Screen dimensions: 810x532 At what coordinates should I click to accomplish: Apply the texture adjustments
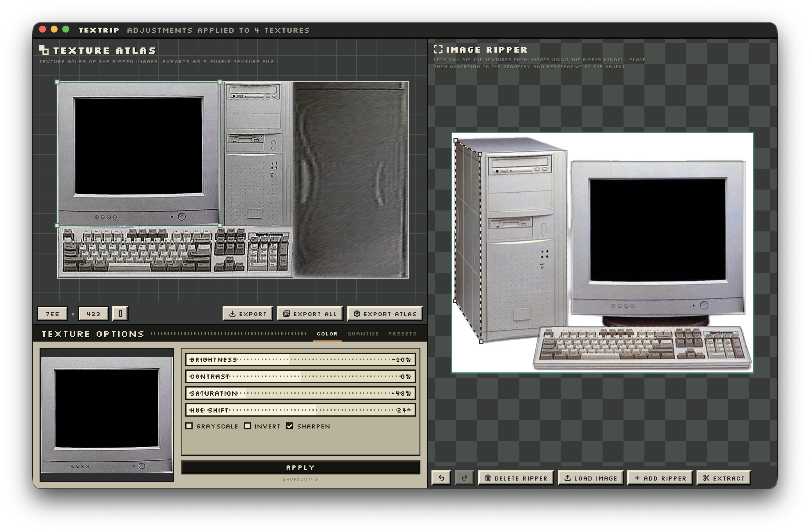click(300, 467)
